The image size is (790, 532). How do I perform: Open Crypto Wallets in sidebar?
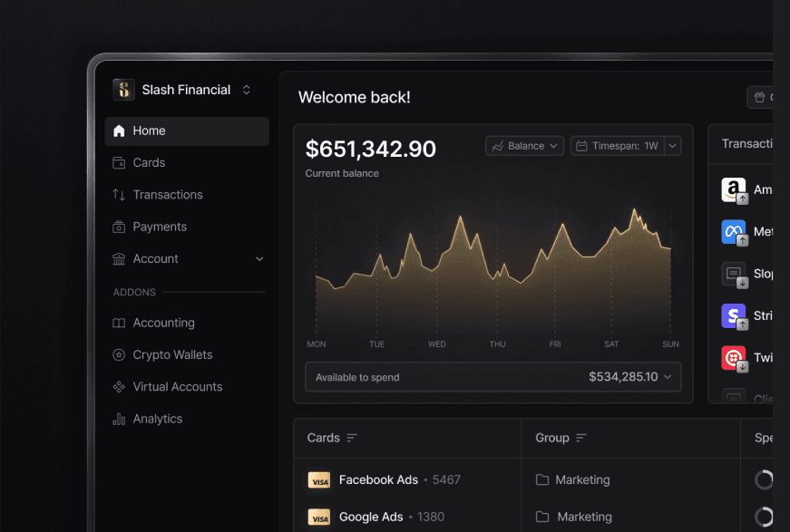187,355
